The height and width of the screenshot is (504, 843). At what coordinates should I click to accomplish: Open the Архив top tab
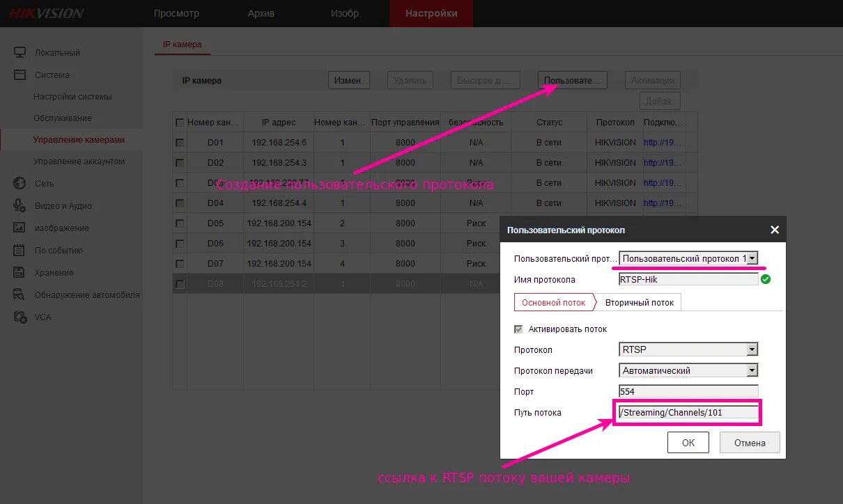pyautogui.click(x=261, y=13)
